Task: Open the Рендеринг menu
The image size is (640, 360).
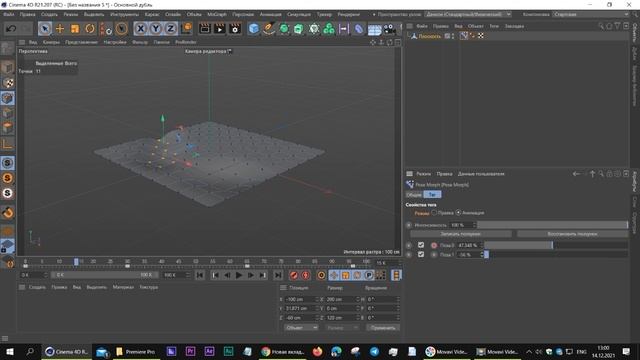Action: coord(349,14)
